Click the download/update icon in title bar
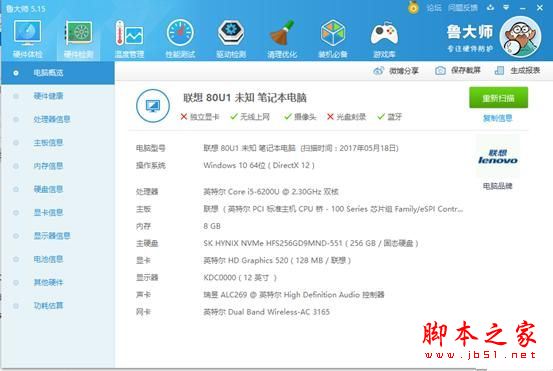 pos(490,7)
